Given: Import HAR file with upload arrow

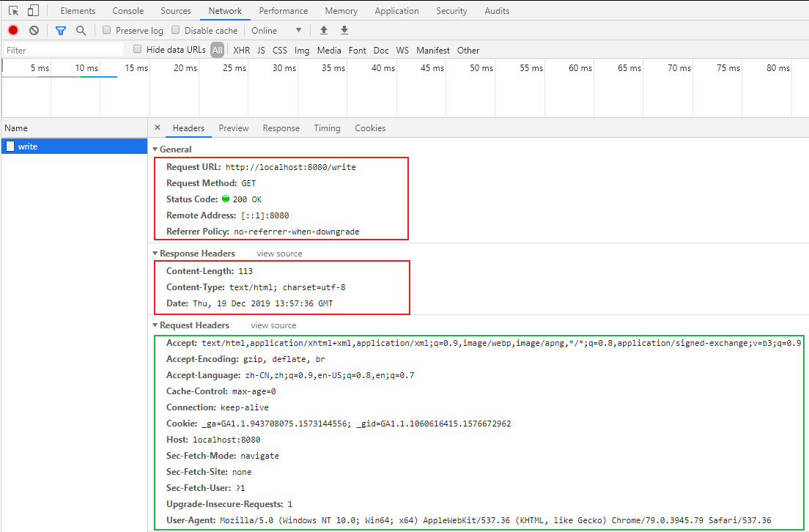Looking at the screenshot, I should [x=324, y=31].
